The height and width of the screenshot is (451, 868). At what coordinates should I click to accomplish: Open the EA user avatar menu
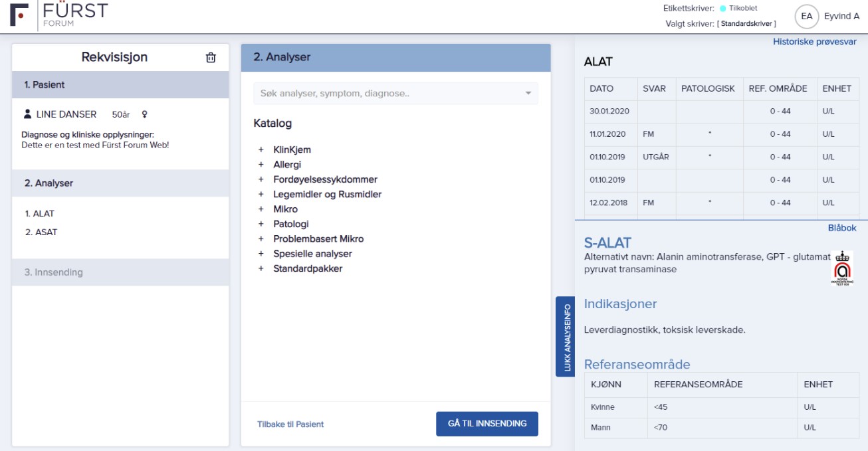click(x=806, y=17)
